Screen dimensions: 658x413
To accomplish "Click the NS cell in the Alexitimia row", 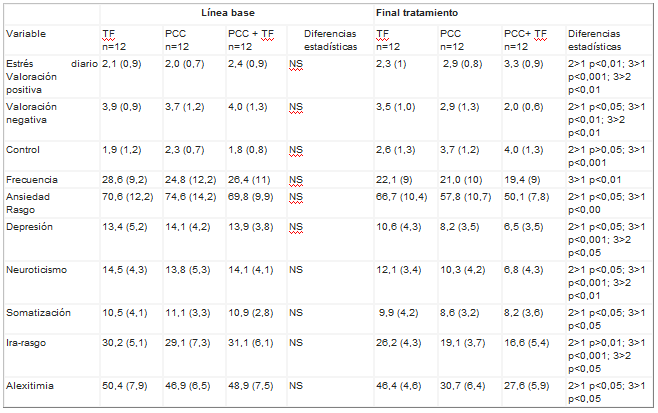I will [295, 384].
